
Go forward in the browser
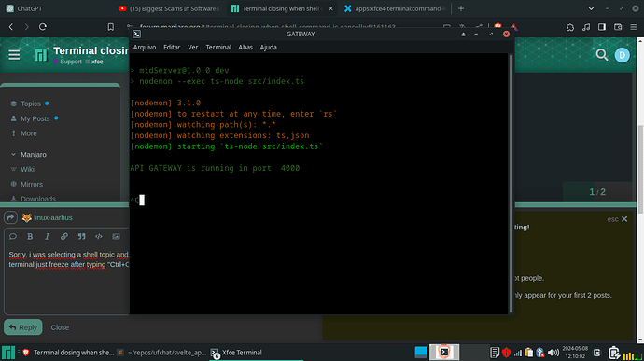click(x=27, y=27)
